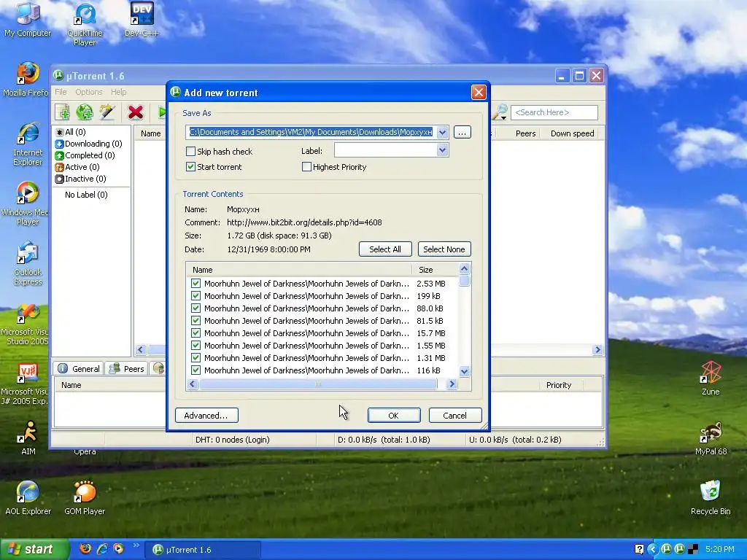The image size is (747, 560).
Task: Open Internet Explorer desktop icon
Action: [x=28, y=144]
